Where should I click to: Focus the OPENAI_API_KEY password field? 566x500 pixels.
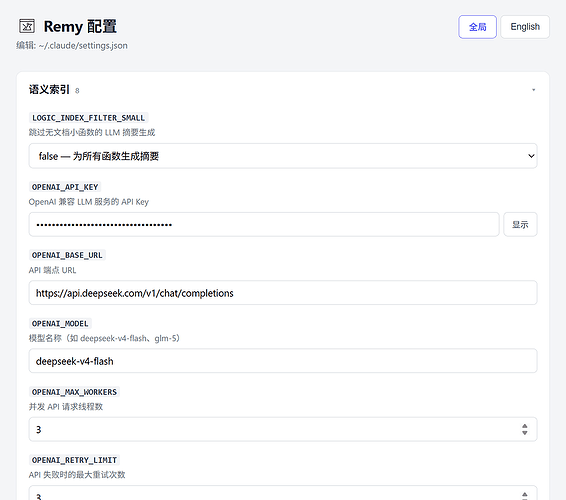click(264, 225)
